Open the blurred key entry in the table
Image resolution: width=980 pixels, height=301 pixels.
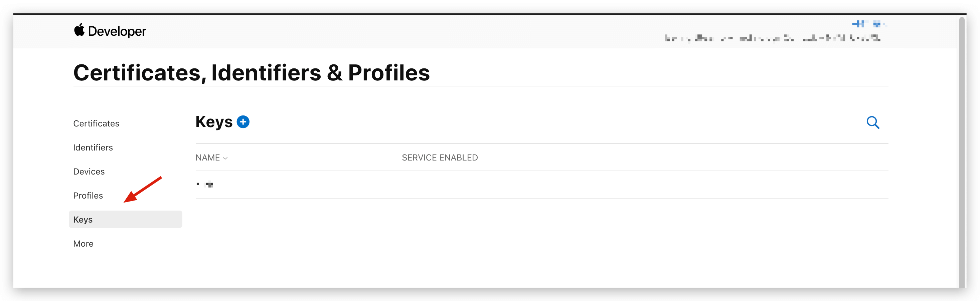[205, 184]
